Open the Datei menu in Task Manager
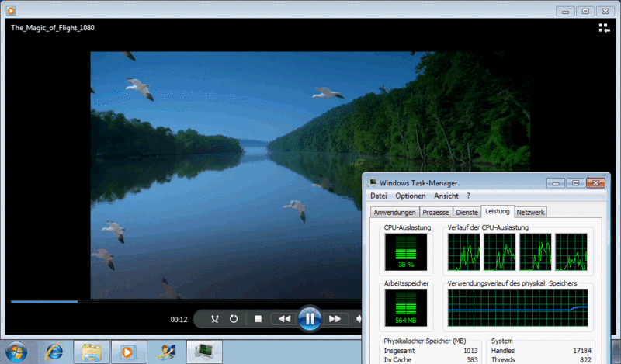The image size is (621, 364). pos(379,196)
